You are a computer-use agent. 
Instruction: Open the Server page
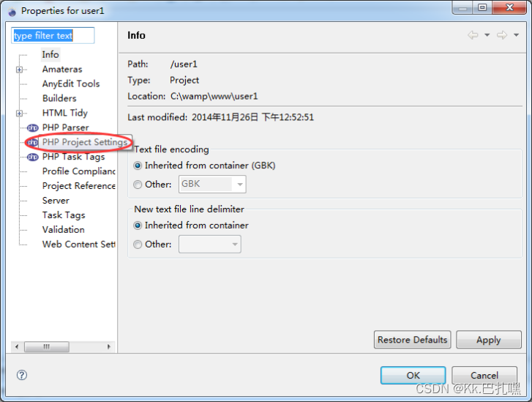pos(56,201)
